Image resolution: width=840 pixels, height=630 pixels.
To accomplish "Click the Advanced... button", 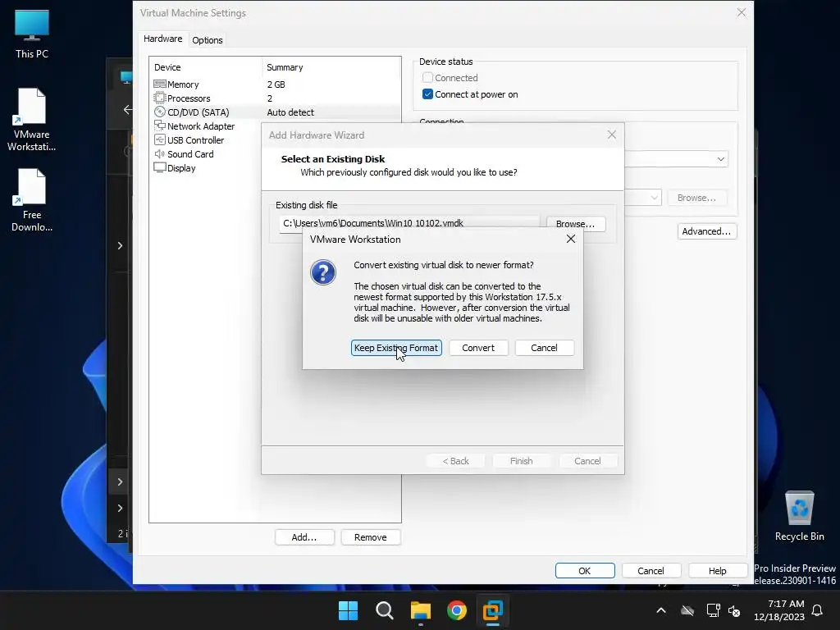I will [707, 231].
